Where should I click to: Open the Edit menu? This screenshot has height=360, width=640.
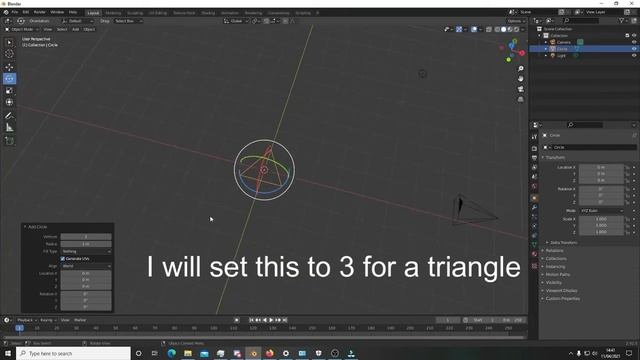point(26,12)
